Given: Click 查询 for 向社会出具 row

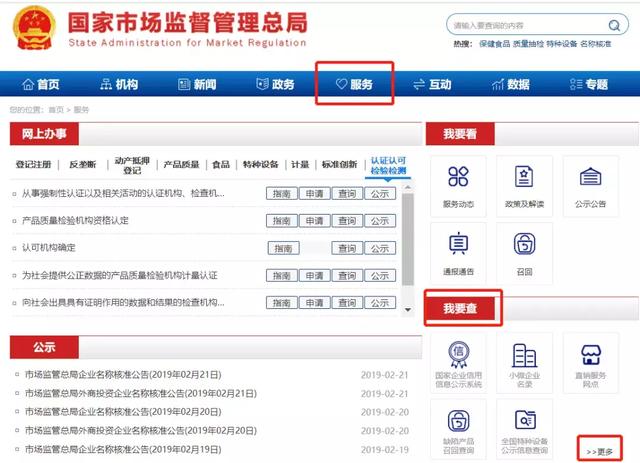Looking at the screenshot, I should coord(347,303).
